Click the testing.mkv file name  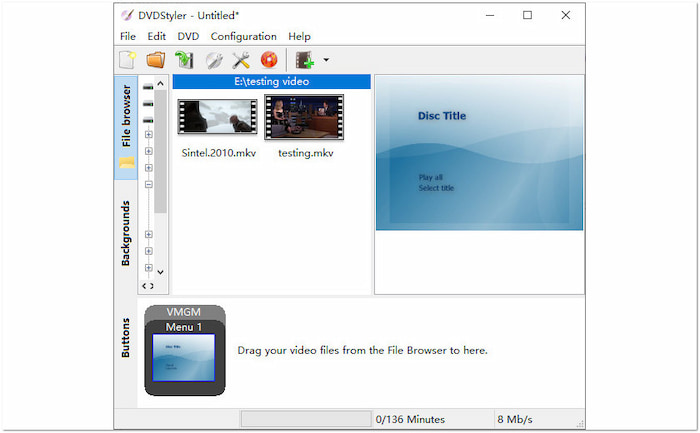coord(306,153)
